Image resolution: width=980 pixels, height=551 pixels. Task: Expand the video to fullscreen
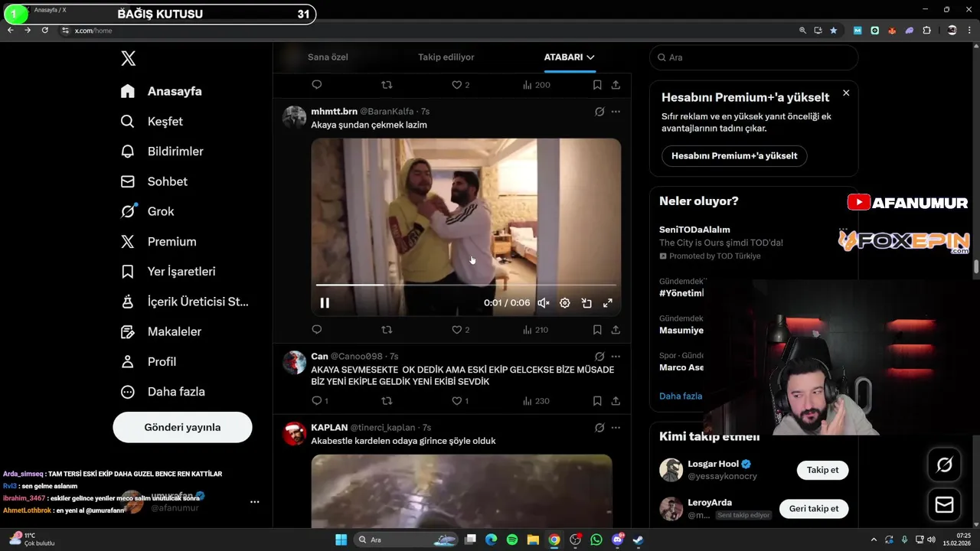tap(608, 303)
